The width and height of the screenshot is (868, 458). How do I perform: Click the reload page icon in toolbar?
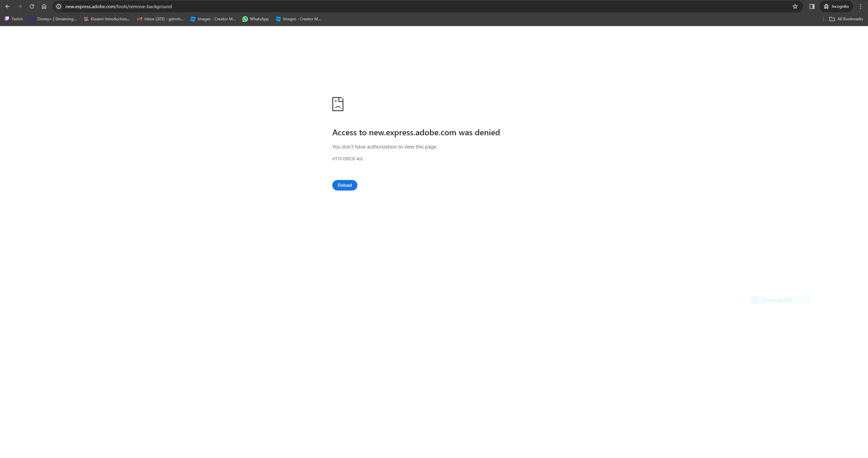coord(32,6)
